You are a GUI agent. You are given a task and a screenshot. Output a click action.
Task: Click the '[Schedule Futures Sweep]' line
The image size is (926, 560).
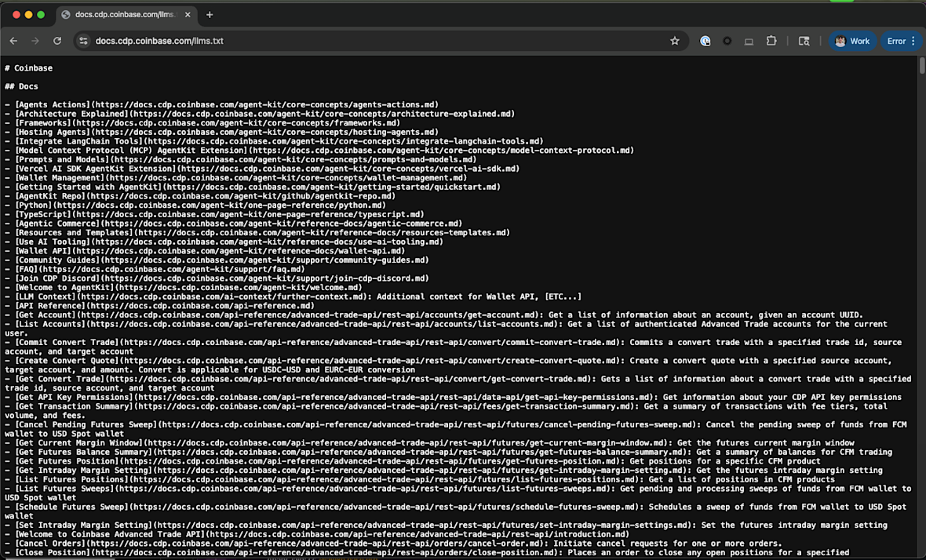[x=455, y=511]
